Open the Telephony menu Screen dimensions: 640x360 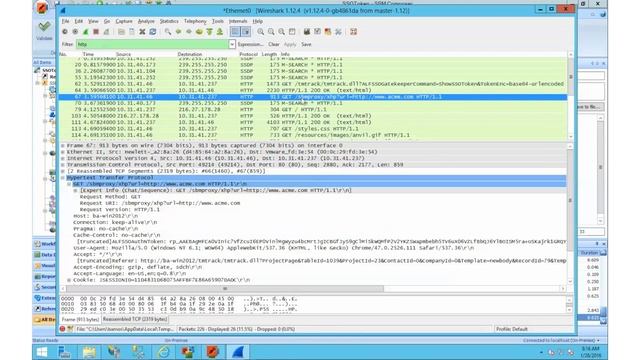coord(195,21)
